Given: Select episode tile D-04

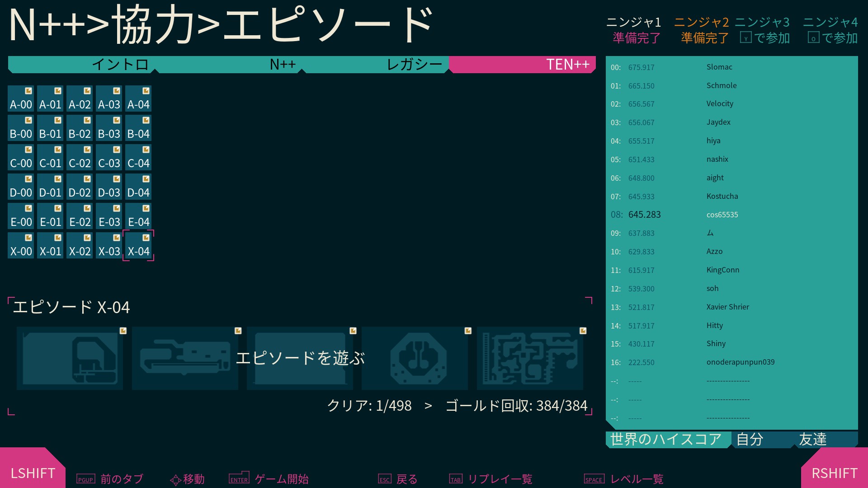Looking at the screenshot, I should [x=138, y=187].
